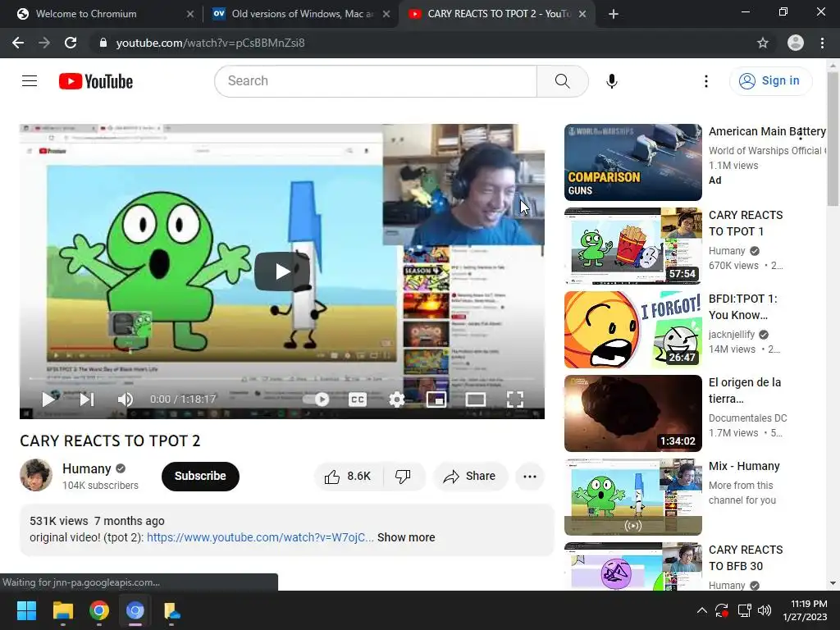This screenshot has width=840, height=630.
Task: Open the World of Warships ad thumbnail
Action: [x=632, y=162]
